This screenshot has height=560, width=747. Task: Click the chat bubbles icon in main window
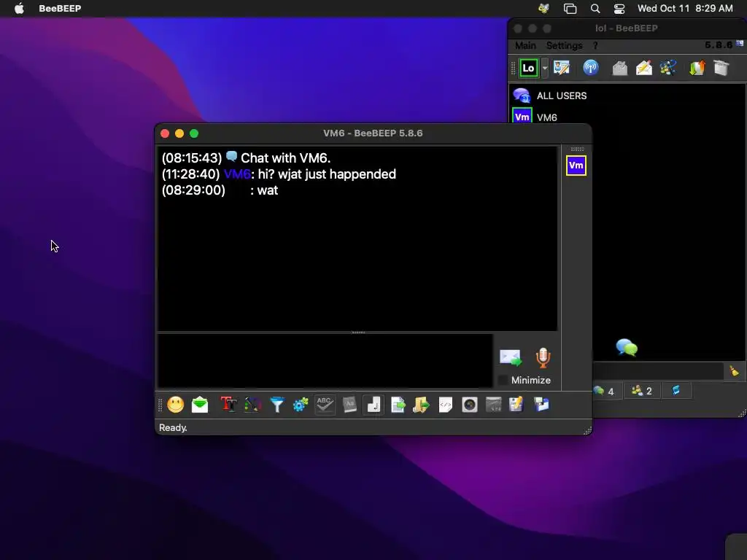tap(627, 348)
